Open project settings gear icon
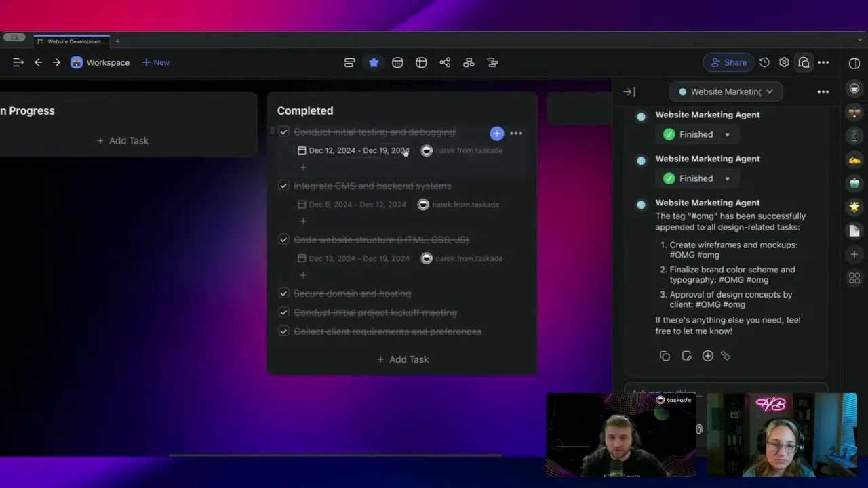The image size is (868, 488). 784,62
